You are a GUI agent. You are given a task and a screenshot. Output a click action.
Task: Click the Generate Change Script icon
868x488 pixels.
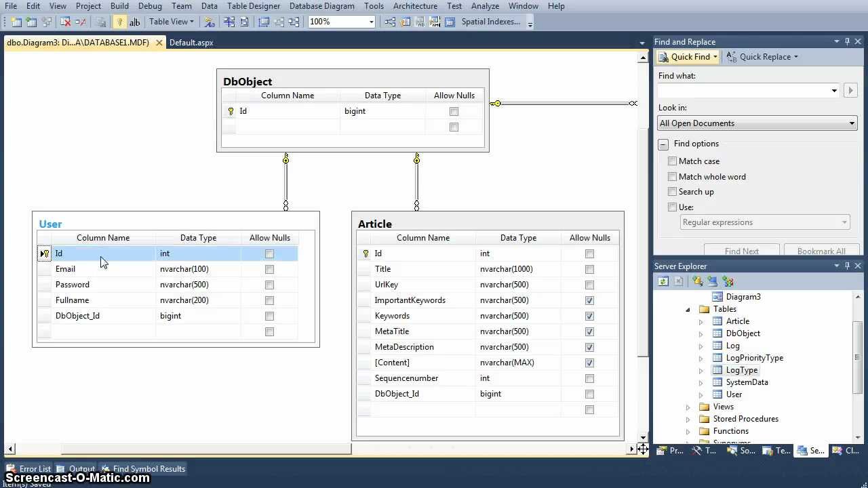(100, 22)
